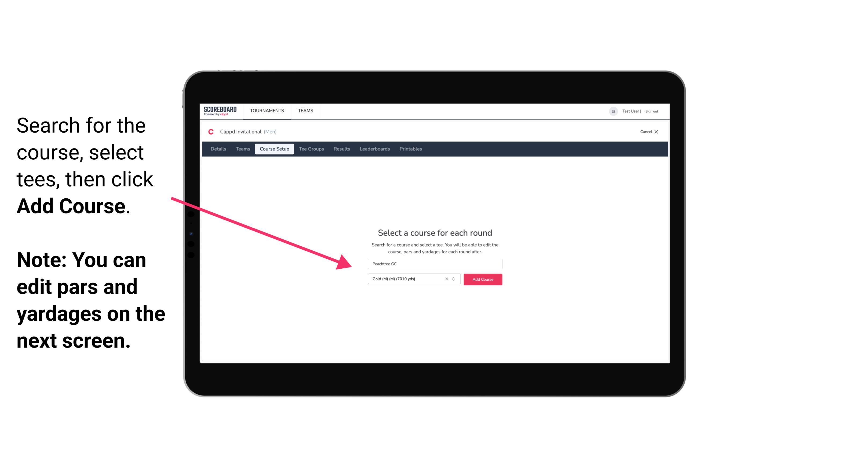The width and height of the screenshot is (868, 467).
Task: Select the Tee Groups tab
Action: coord(311,149)
